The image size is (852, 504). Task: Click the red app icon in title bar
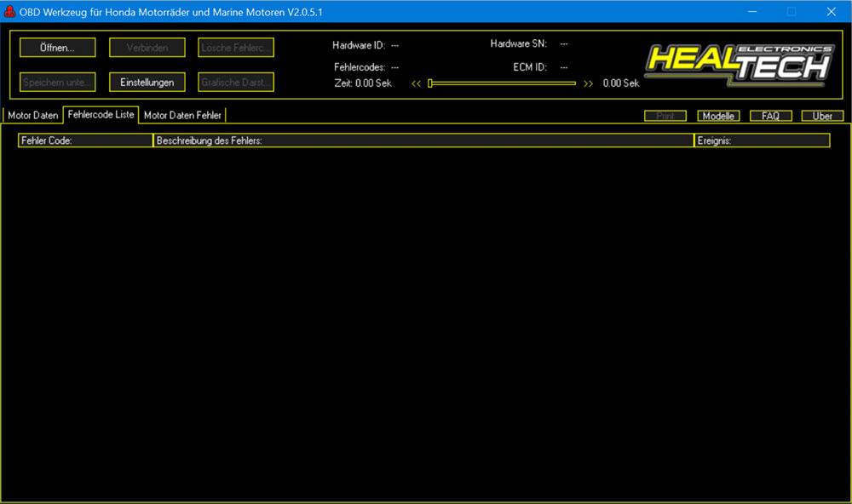click(x=11, y=11)
